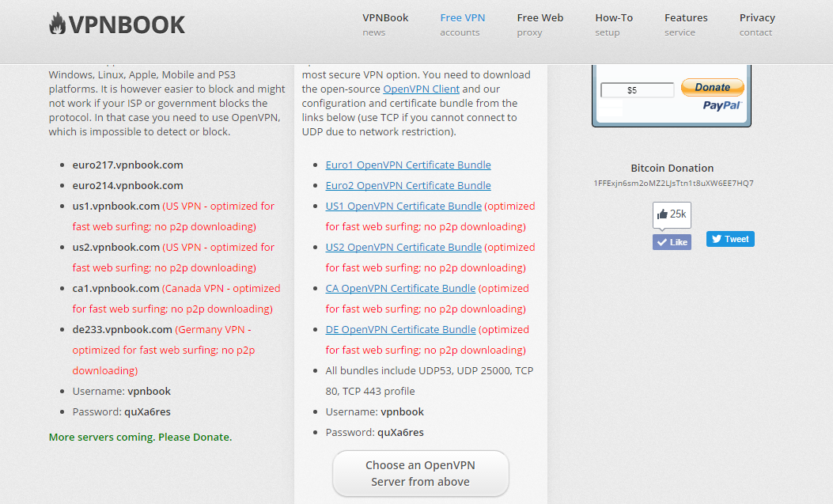Go to Free Web proxy page
This screenshot has height=504, width=833.
pos(540,25)
